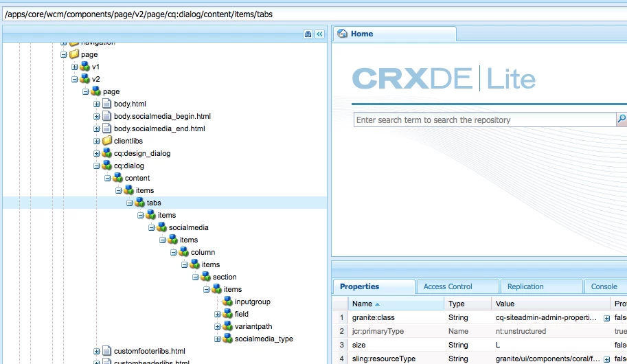Expand granite:class value with plus icon
Image resolution: width=627 pixels, height=364 pixels.
click(606, 318)
